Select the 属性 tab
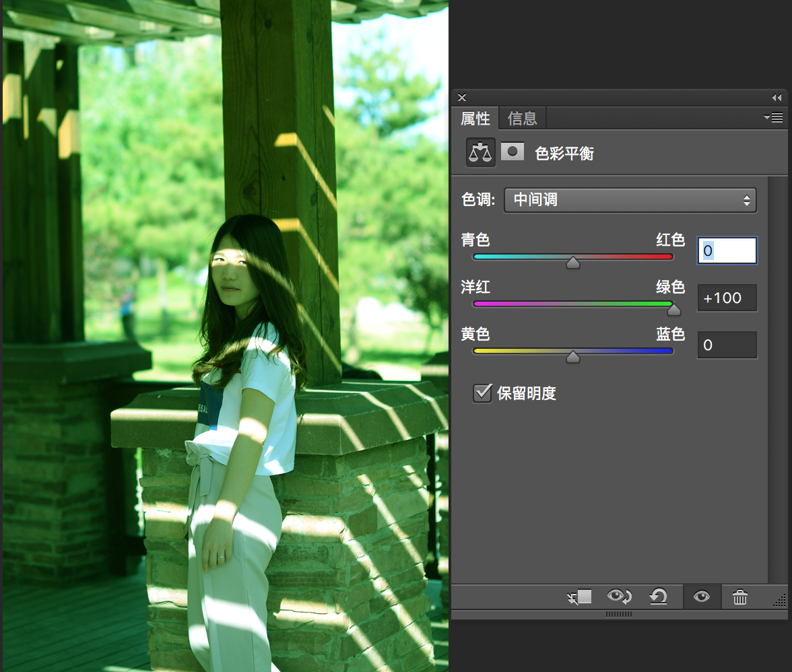The image size is (792, 672). (x=475, y=118)
